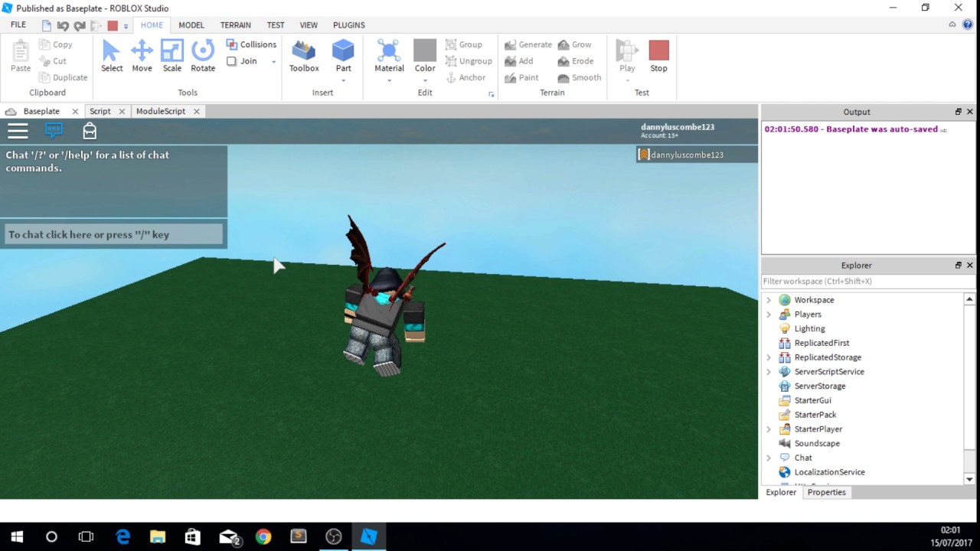Expand the ServerScriptService node
980x551 pixels.
(769, 372)
